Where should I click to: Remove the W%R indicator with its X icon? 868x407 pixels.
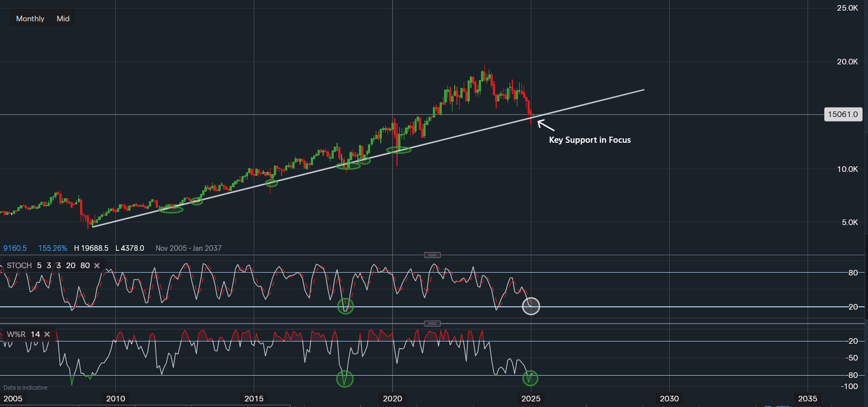[47, 334]
